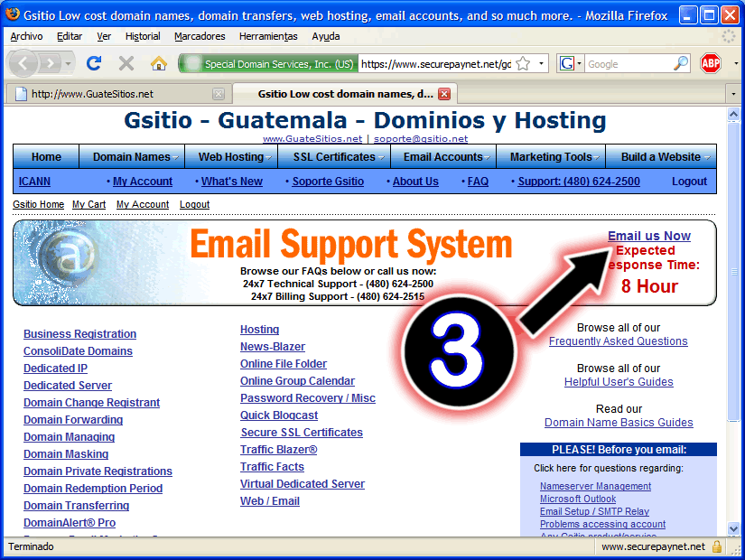The height and width of the screenshot is (560, 745).
Task: Click the Email Setup / SMTP Relay link
Action: click(x=594, y=511)
